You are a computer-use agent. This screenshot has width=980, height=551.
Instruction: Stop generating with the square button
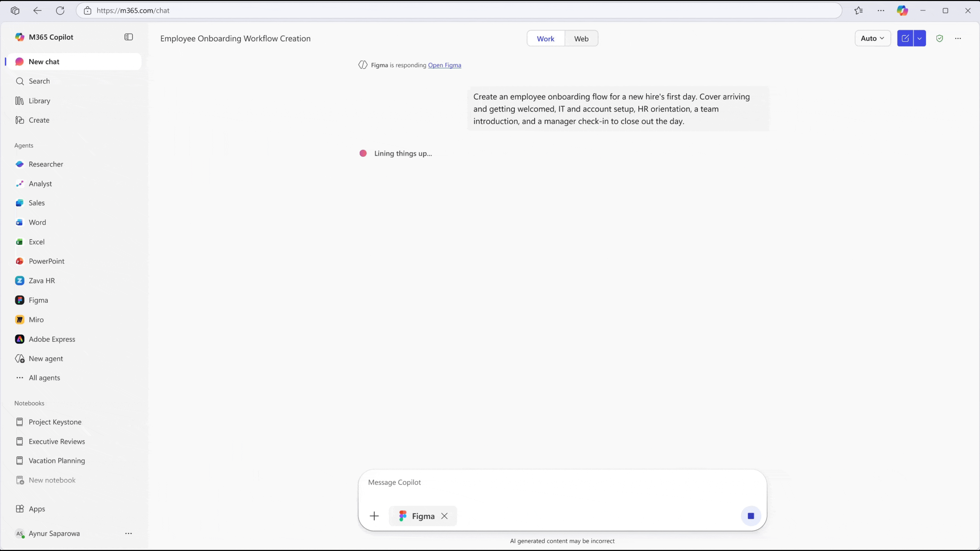[751, 516]
